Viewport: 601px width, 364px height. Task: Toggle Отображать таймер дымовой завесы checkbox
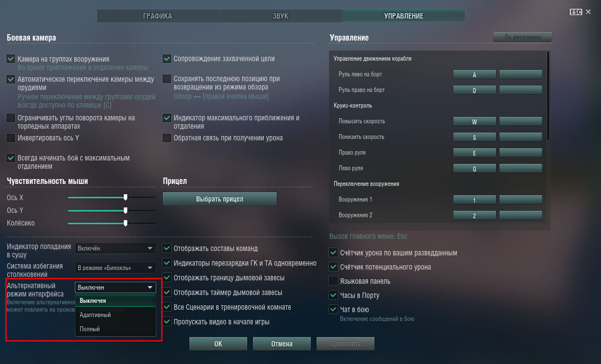167,293
